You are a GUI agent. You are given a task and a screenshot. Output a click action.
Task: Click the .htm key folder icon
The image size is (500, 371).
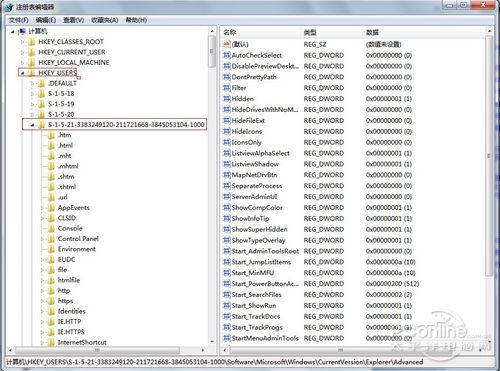point(51,135)
